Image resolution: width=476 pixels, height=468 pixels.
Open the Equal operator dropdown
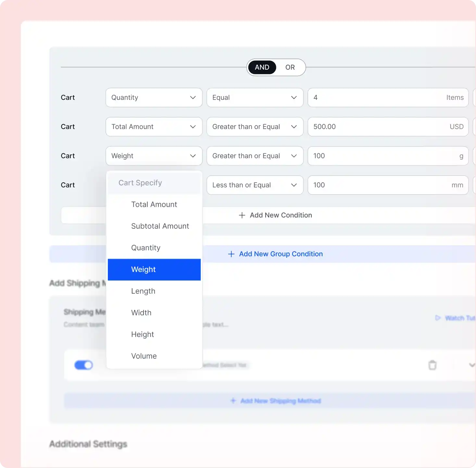point(255,97)
